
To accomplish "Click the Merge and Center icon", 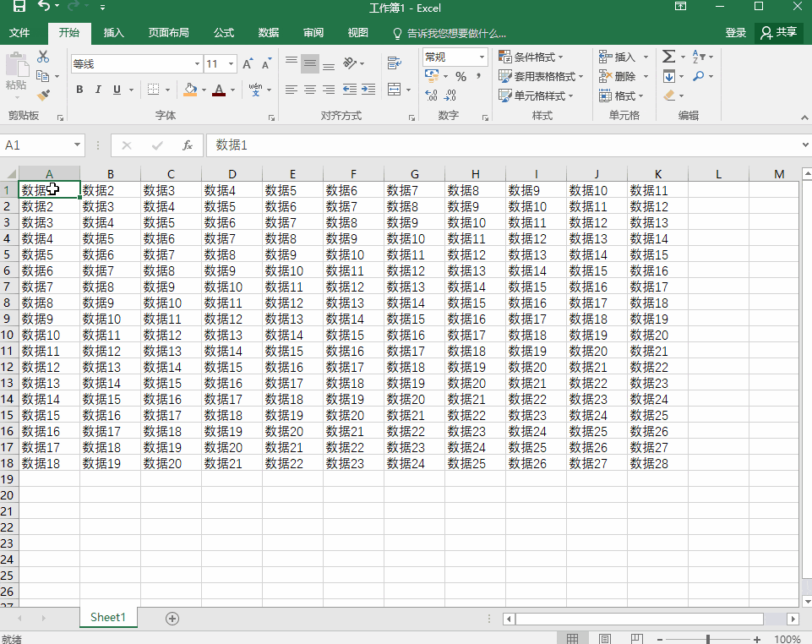I will [x=395, y=89].
